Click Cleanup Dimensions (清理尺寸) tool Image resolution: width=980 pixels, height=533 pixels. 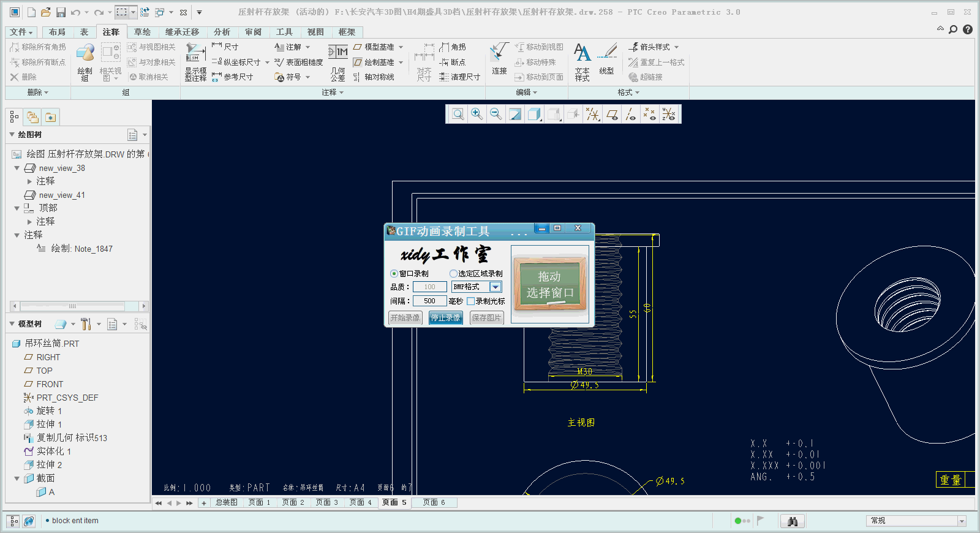(x=460, y=77)
